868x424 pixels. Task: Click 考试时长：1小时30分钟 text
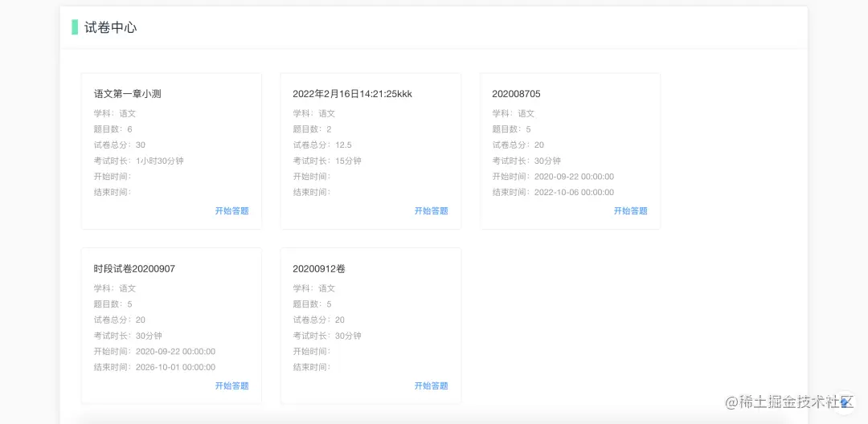click(x=138, y=161)
